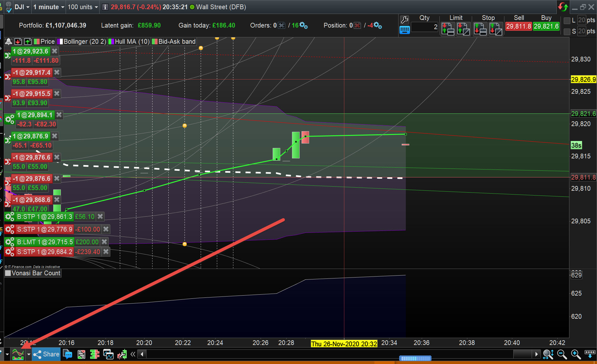Open the DJI instrument dropdown
This screenshot has width=597, height=364.
[22, 7]
